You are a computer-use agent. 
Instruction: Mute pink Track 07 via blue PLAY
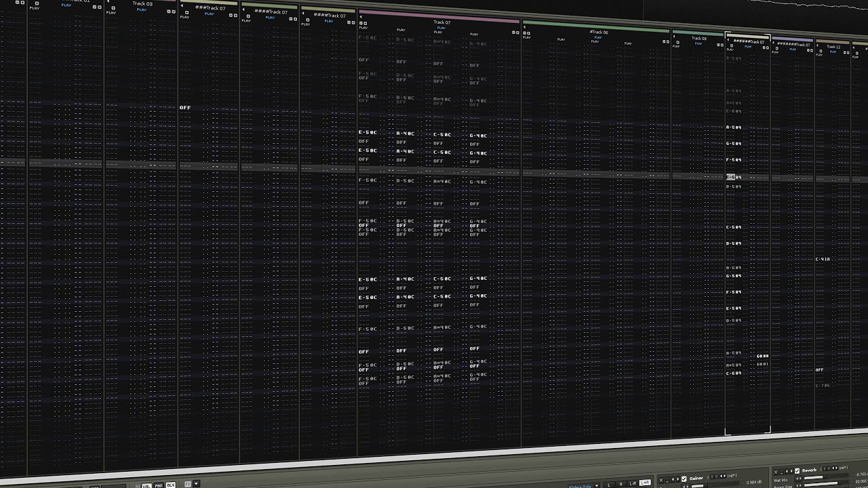coord(441,28)
